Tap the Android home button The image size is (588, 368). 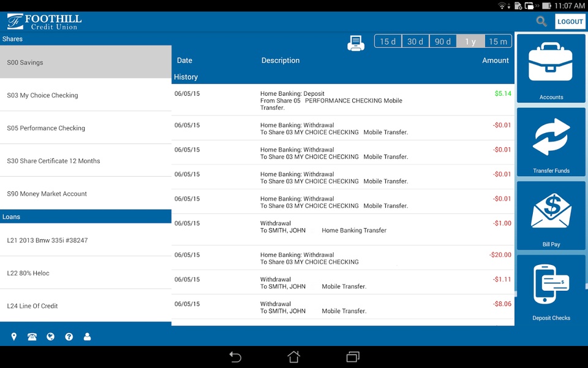pos(293,356)
